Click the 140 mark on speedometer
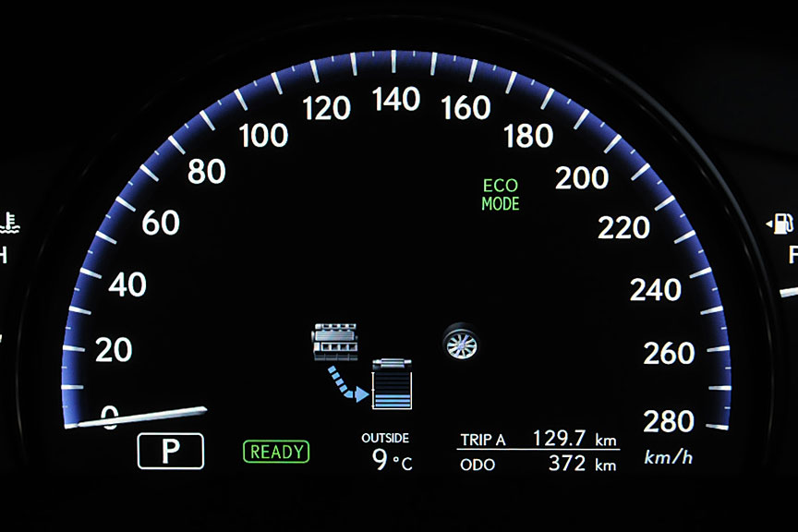This screenshot has width=798, height=532. pyautogui.click(x=397, y=99)
